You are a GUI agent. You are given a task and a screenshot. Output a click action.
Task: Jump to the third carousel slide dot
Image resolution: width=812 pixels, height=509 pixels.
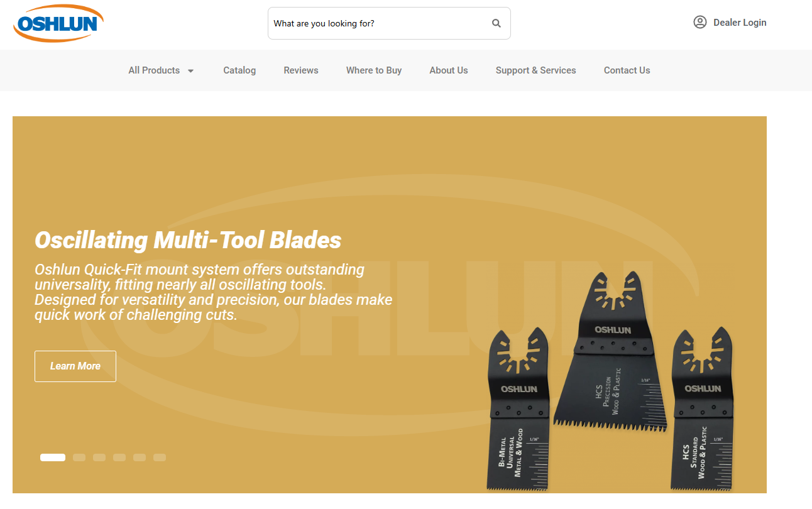point(99,457)
